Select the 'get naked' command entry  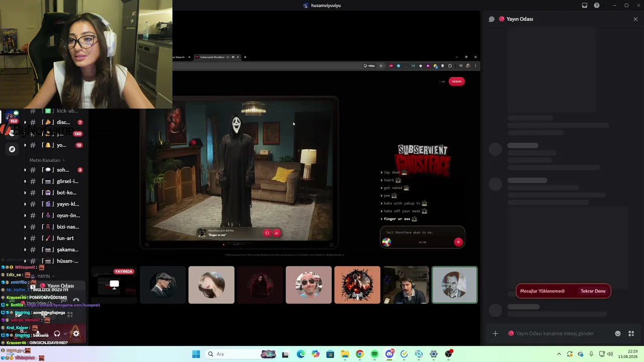click(395, 188)
